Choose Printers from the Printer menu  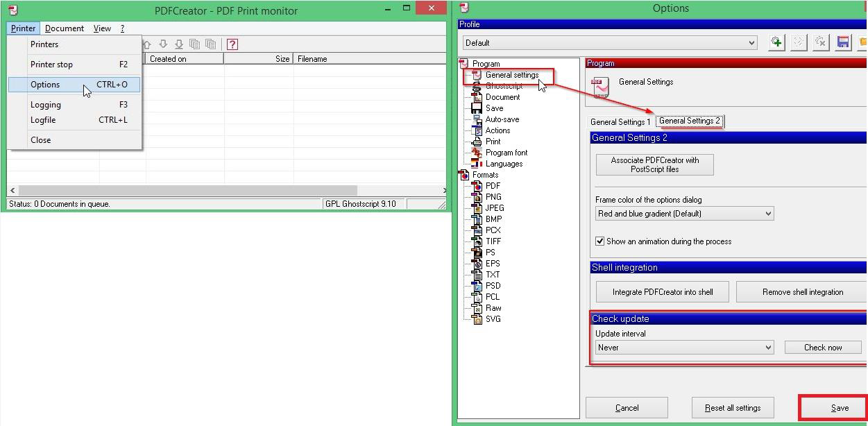[74, 44]
